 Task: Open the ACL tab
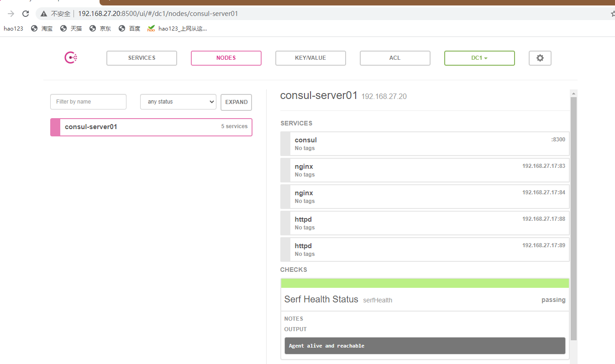[395, 58]
